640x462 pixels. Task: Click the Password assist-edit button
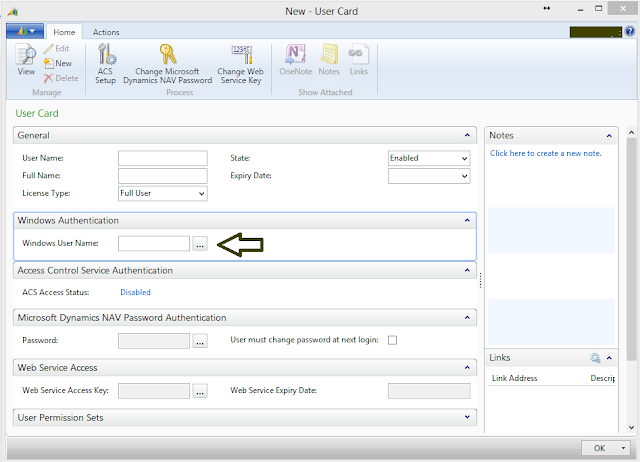tap(200, 341)
